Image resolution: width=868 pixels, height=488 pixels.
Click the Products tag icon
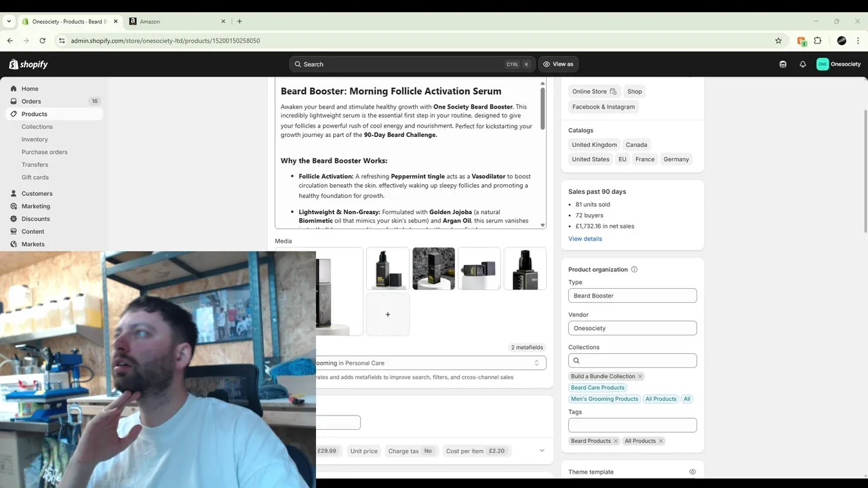14,114
